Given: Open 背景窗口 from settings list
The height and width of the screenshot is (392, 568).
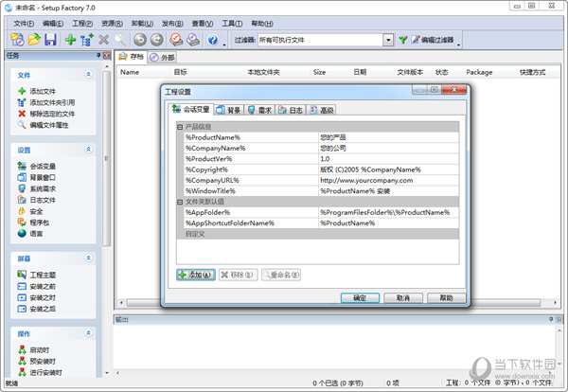Looking at the screenshot, I should pyautogui.click(x=37, y=177).
